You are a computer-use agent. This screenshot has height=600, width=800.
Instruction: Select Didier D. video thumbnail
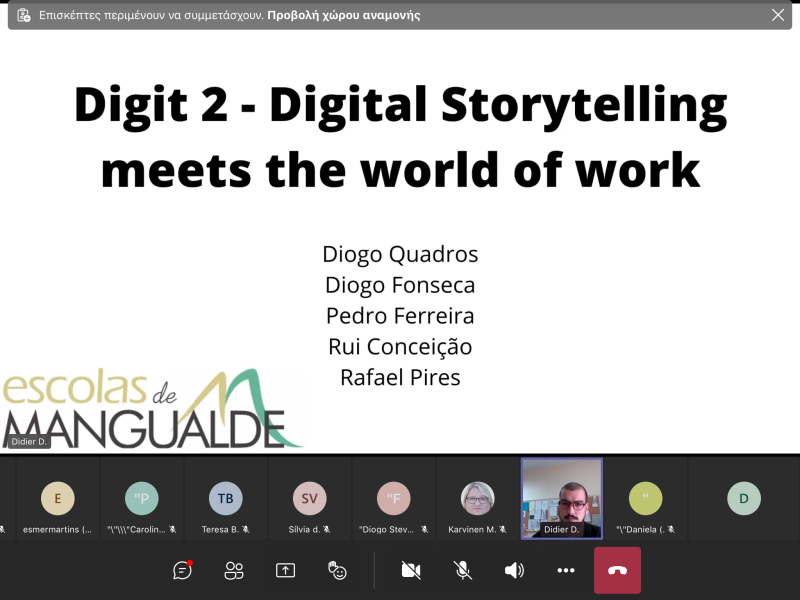click(562, 498)
